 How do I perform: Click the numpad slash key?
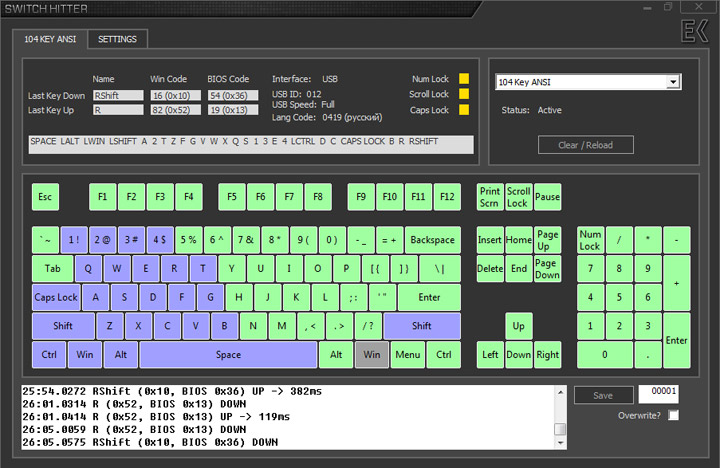coord(619,240)
